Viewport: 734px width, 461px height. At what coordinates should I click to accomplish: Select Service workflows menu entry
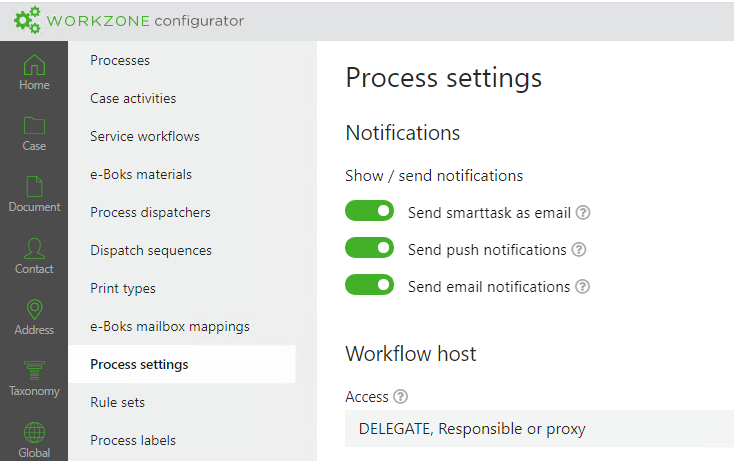pyautogui.click(x=145, y=136)
